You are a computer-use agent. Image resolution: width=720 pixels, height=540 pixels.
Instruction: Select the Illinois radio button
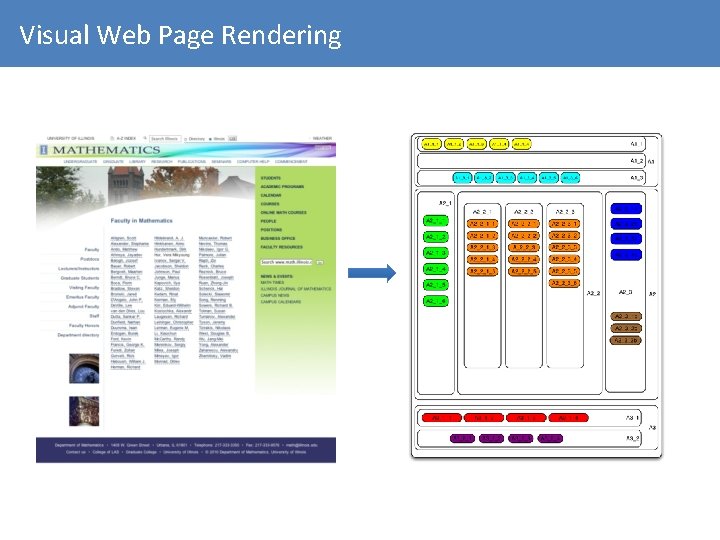coord(210,139)
